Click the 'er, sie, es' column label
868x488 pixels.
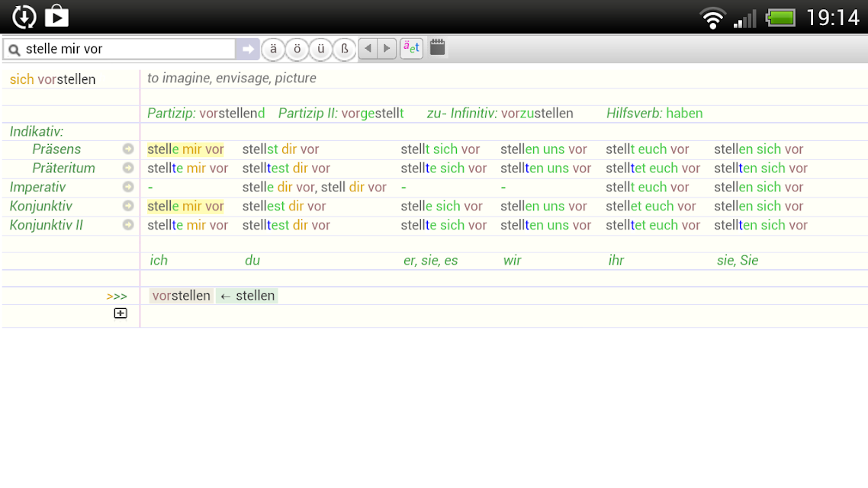[x=431, y=260]
